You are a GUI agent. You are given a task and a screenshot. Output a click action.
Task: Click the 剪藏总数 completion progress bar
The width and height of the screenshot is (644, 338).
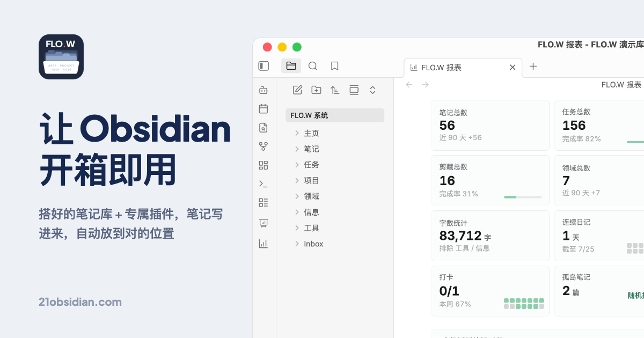point(523,197)
